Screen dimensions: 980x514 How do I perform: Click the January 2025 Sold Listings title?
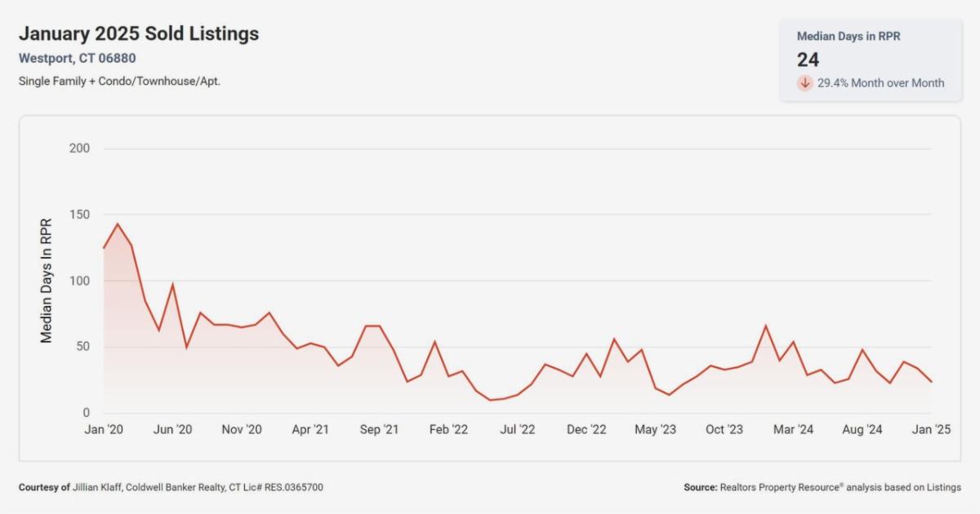pos(139,33)
